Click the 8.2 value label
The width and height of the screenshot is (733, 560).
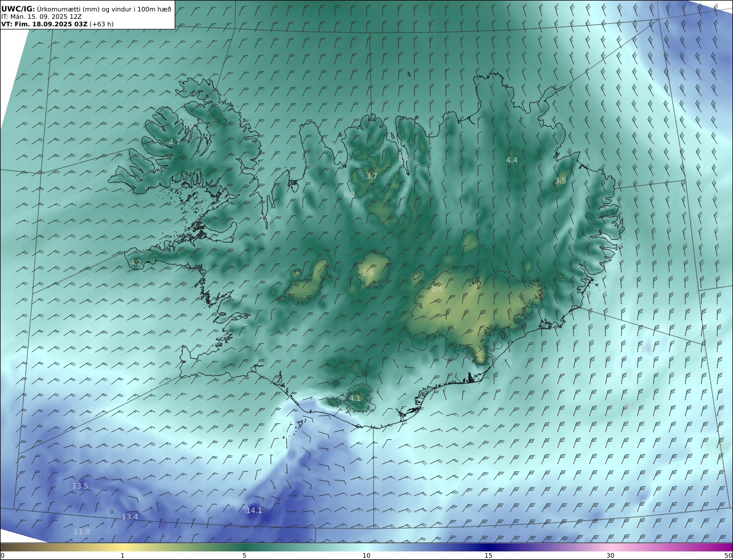coord(349,195)
